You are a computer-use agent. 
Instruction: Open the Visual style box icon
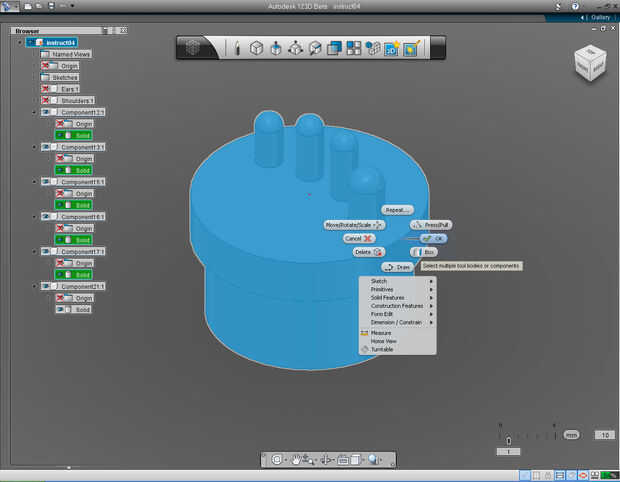coord(355,459)
